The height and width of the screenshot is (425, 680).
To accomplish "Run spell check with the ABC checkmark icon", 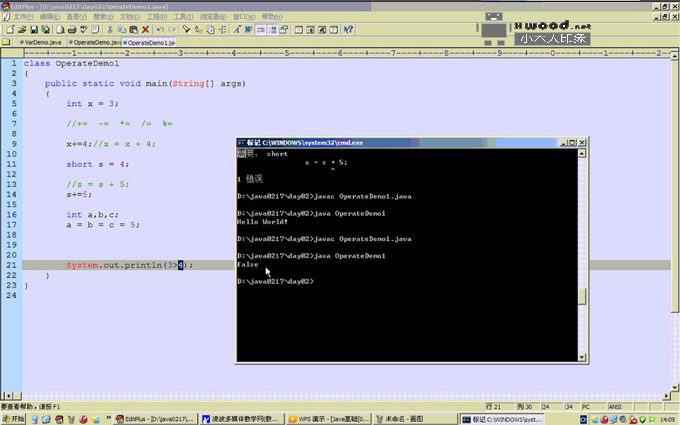I will pos(84,29).
